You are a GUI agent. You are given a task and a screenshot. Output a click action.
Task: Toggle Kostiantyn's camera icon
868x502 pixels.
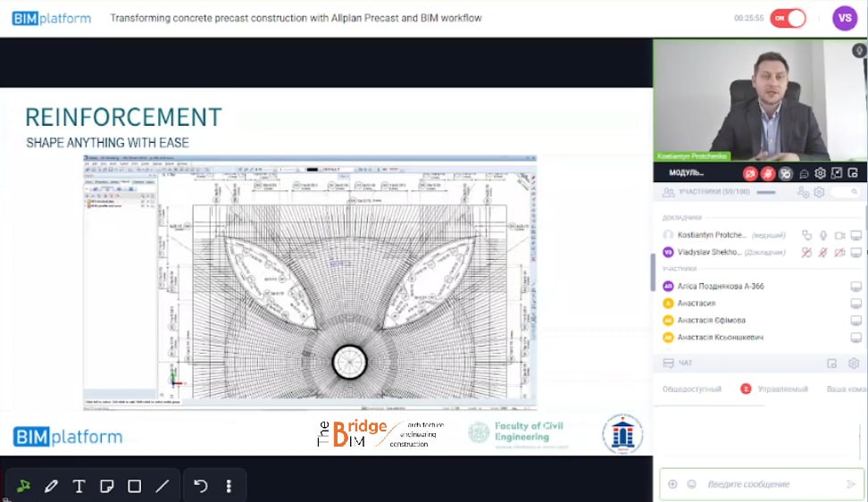point(839,235)
